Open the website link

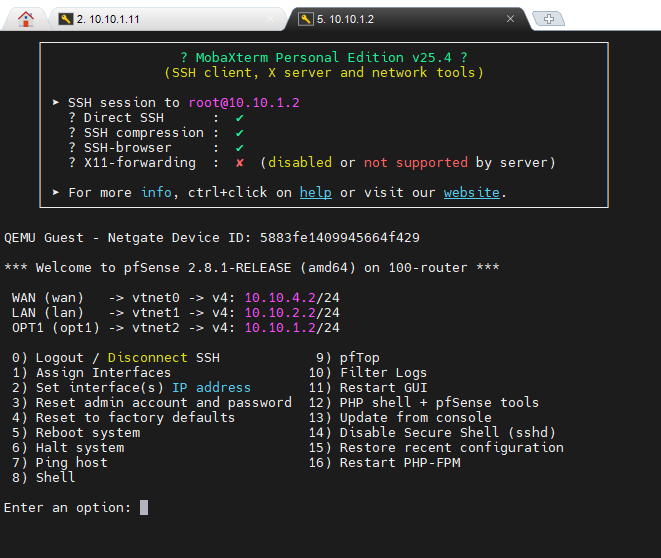(471, 193)
